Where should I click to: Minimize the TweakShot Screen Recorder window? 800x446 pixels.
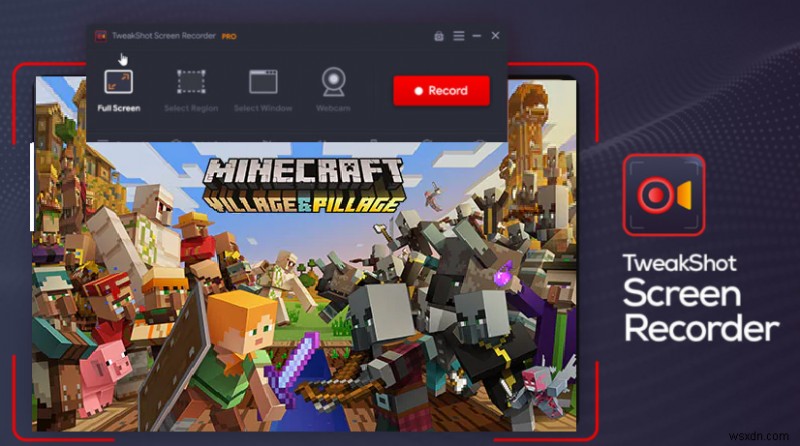(477, 36)
